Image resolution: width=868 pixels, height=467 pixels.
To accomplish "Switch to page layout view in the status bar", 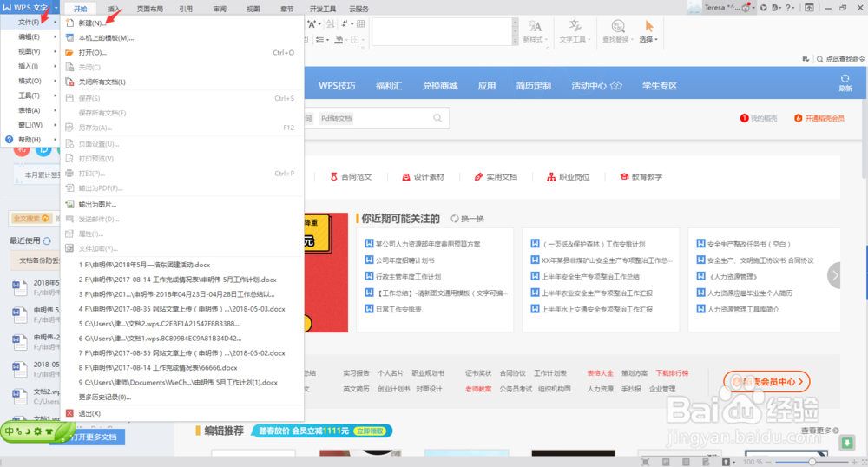I will (x=666, y=462).
